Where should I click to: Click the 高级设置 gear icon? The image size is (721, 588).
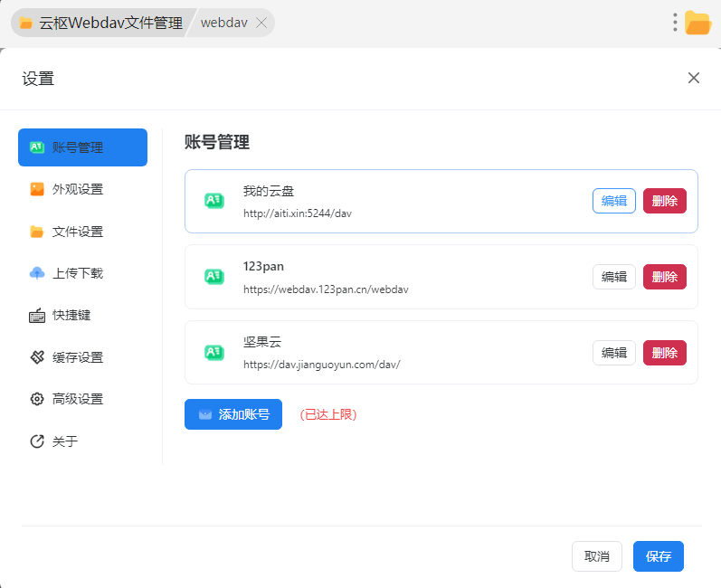coord(37,399)
